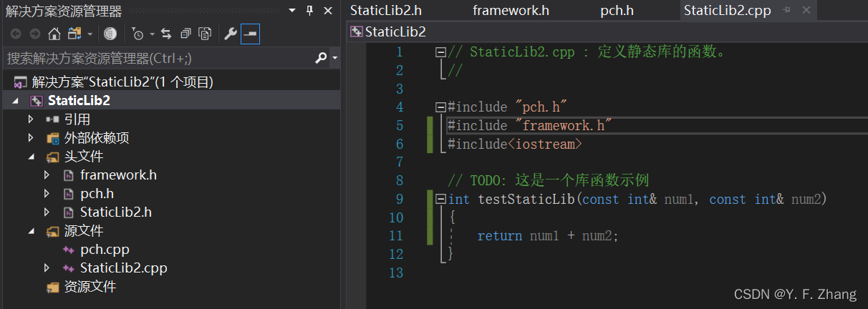Select StaticLib2.cpp in the solution tree
The height and width of the screenshot is (309, 868).
tap(123, 268)
